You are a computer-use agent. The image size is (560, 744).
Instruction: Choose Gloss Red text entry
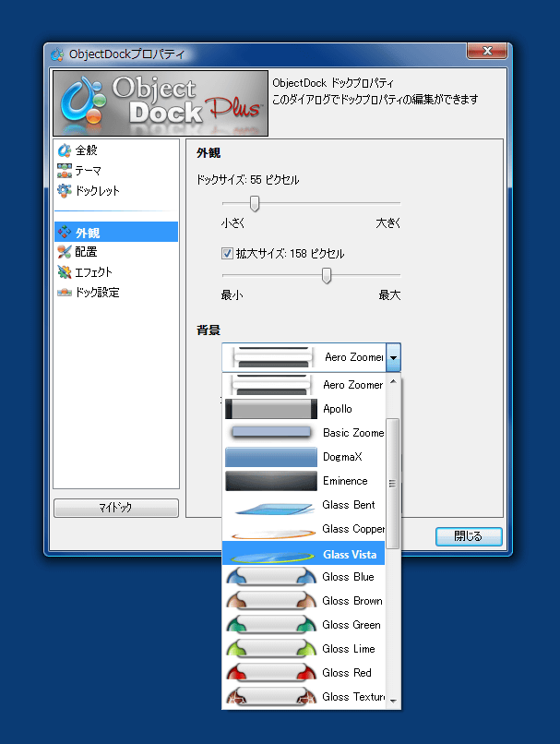pyautogui.click(x=347, y=673)
